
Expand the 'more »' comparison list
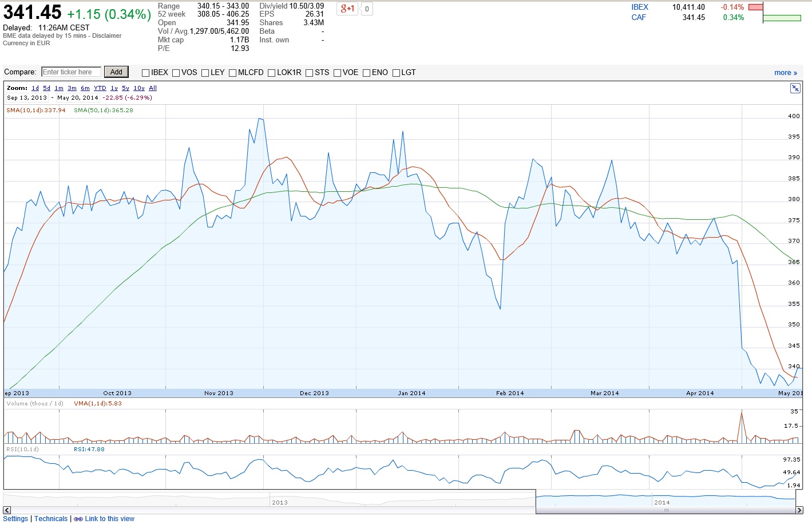785,73
